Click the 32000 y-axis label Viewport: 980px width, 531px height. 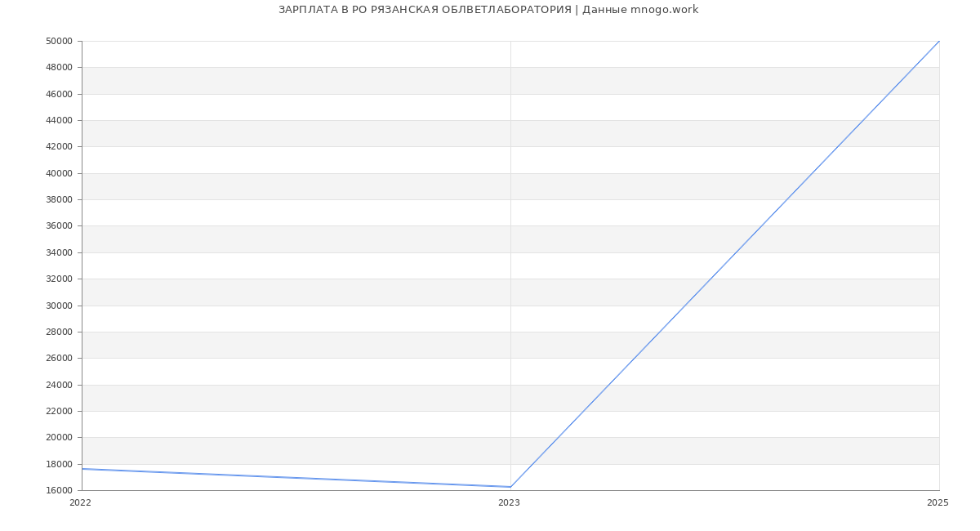[x=60, y=279]
